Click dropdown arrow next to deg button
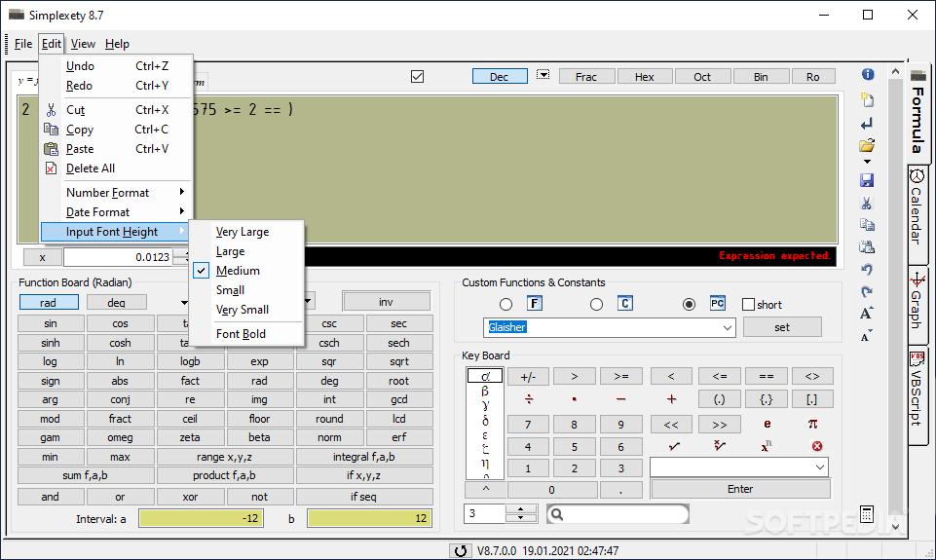This screenshot has height=560, width=936. pyautogui.click(x=184, y=303)
